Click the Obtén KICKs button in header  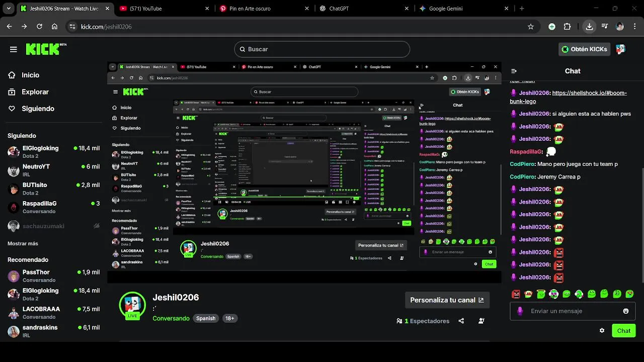[x=585, y=49]
